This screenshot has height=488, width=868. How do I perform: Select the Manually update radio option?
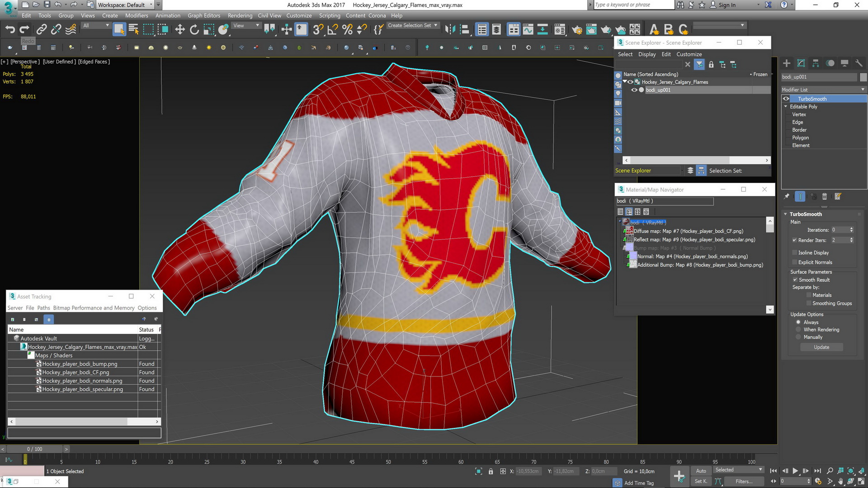point(798,337)
